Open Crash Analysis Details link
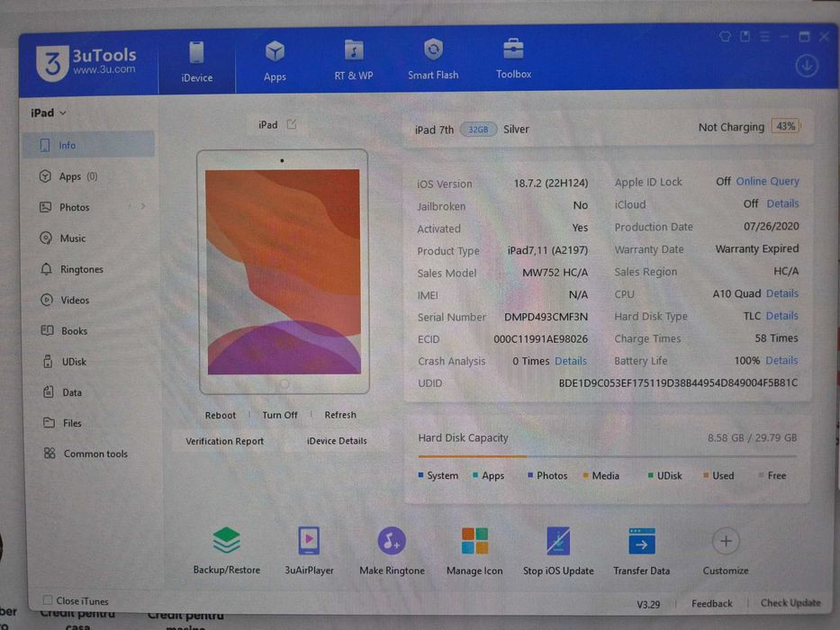The image size is (840, 630). (x=571, y=361)
